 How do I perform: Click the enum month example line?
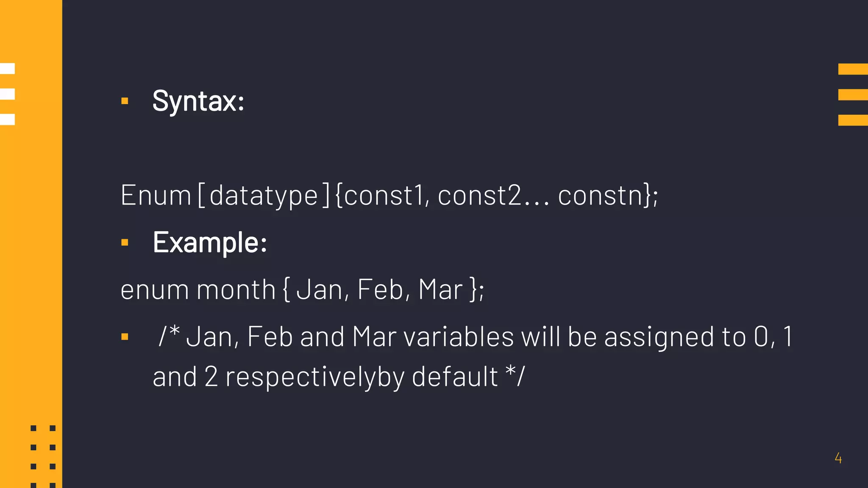click(x=302, y=290)
